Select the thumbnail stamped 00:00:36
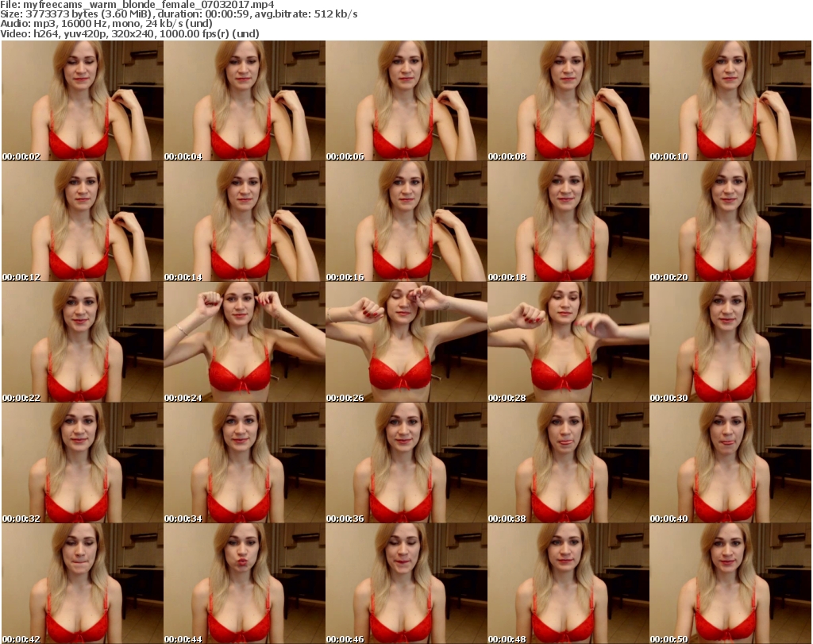This screenshot has width=813, height=644. tap(406, 462)
